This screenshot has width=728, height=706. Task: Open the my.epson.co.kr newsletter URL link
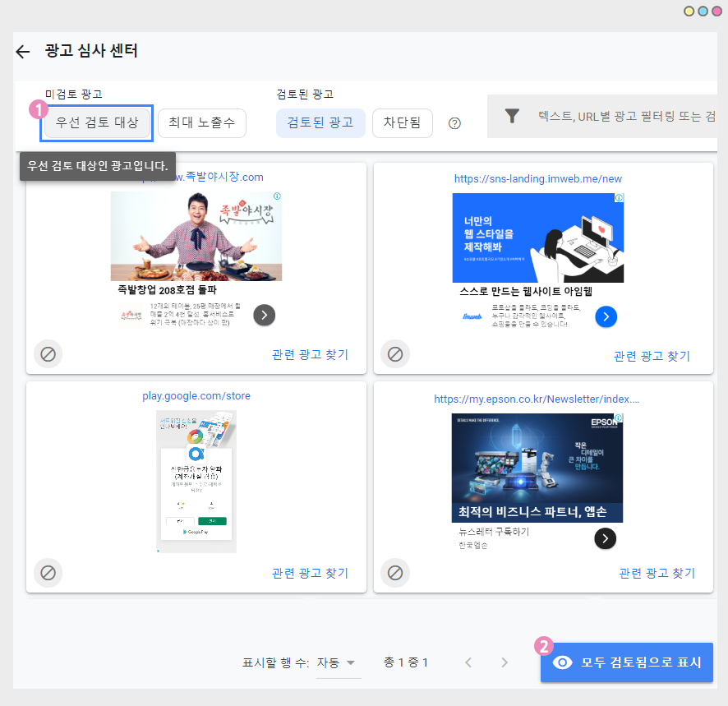coord(537,399)
